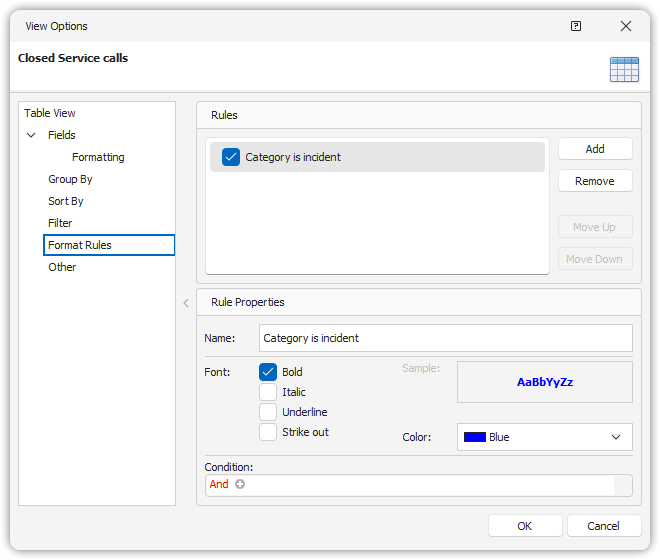660x560 pixels.
Task: Click the help icon in title bar
Action: (576, 26)
